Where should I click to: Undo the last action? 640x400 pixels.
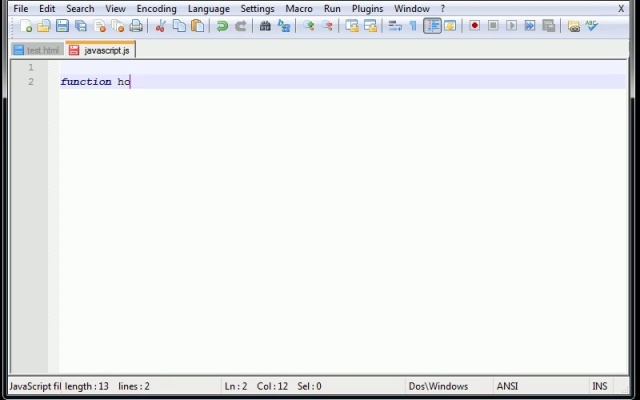(x=222, y=26)
